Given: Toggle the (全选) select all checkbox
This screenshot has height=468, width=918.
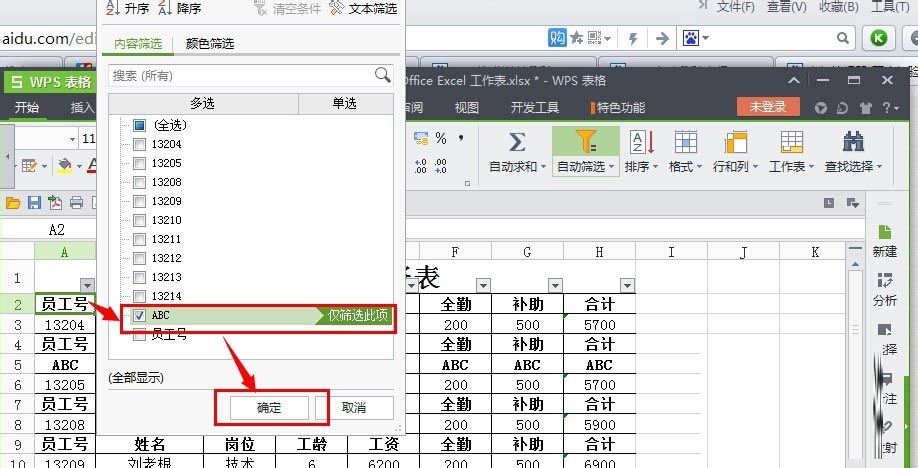Looking at the screenshot, I should tap(139, 126).
